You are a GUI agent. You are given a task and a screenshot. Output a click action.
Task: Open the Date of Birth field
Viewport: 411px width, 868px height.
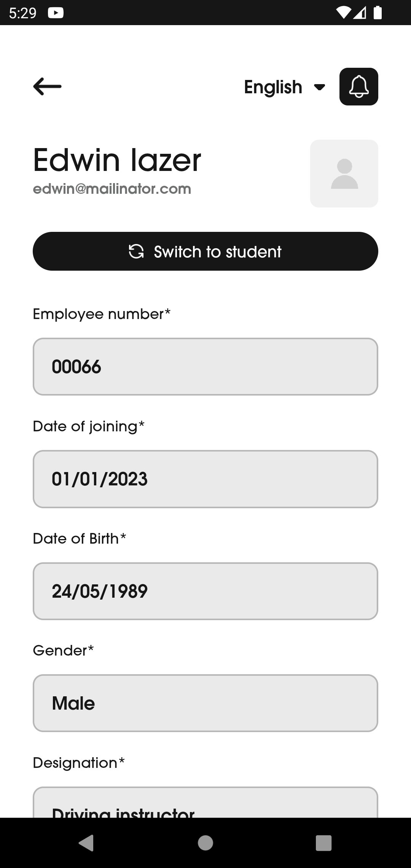(205, 591)
